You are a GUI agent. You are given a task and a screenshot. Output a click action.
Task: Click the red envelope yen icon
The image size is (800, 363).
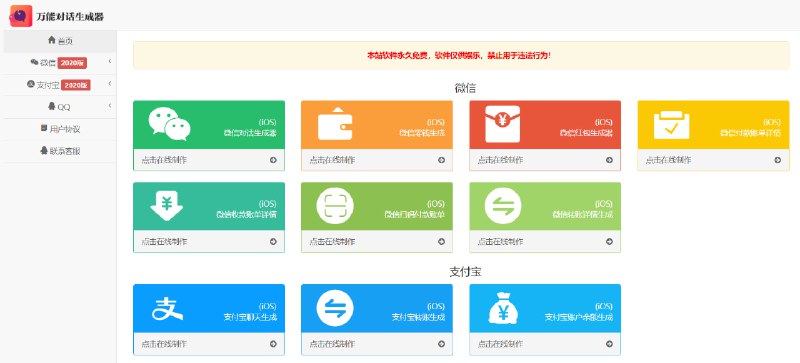point(503,124)
